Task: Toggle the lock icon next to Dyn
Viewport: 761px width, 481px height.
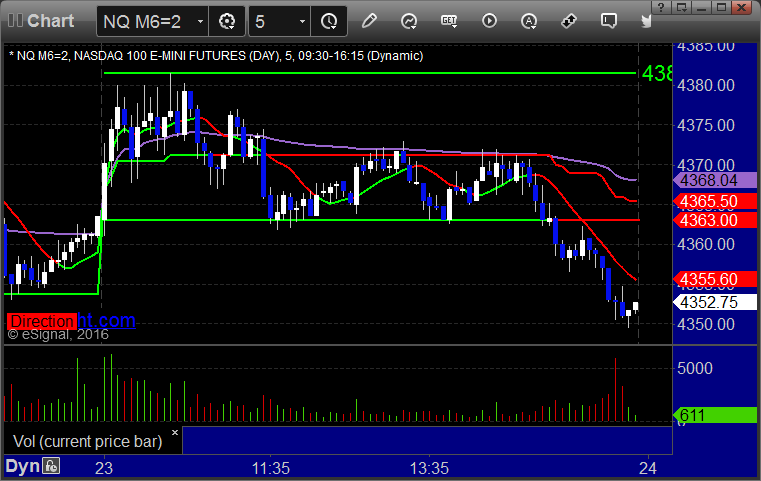Action: (51, 466)
